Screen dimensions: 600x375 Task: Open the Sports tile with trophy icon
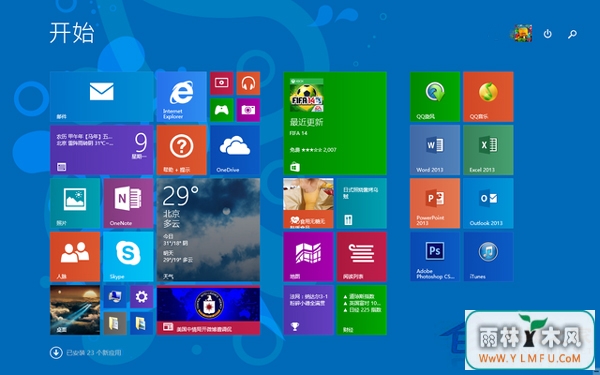(x=308, y=310)
